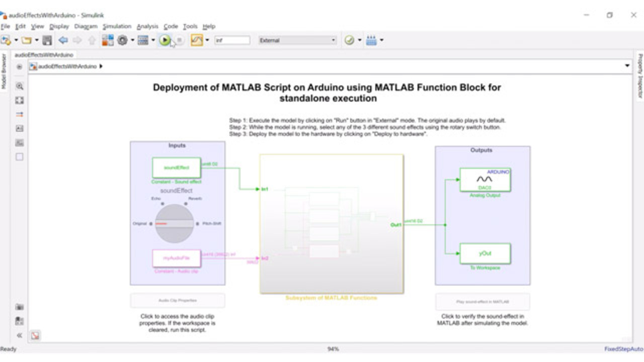Click the Sample Time Display palette icon
The image size is (644, 362).
coord(20,115)
